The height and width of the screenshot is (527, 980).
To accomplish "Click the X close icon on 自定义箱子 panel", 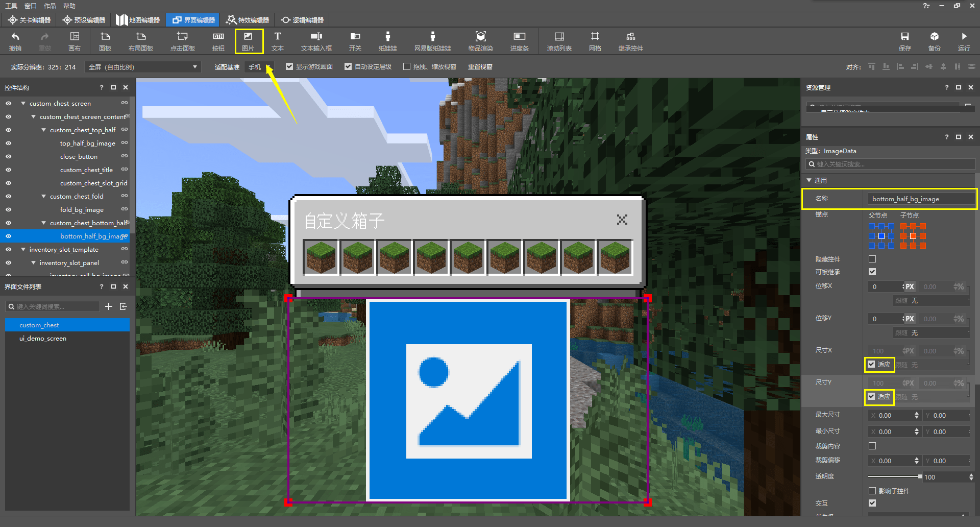I will 622,220.
